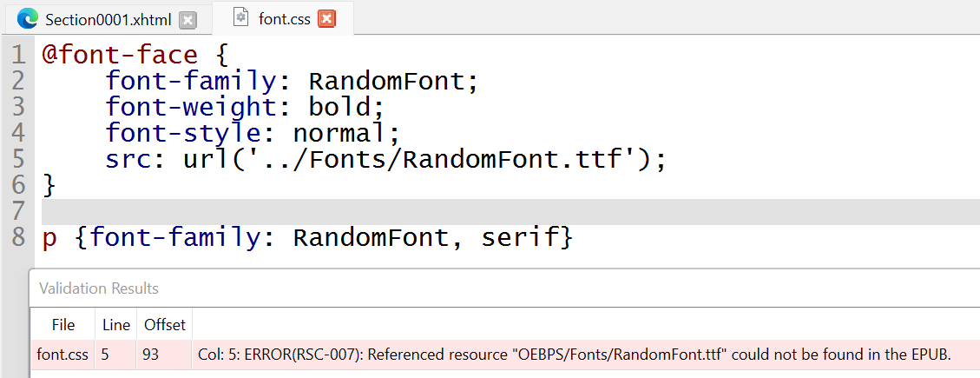Sort validation results by File column
The image size is (980, 378).
click(62, 325)
